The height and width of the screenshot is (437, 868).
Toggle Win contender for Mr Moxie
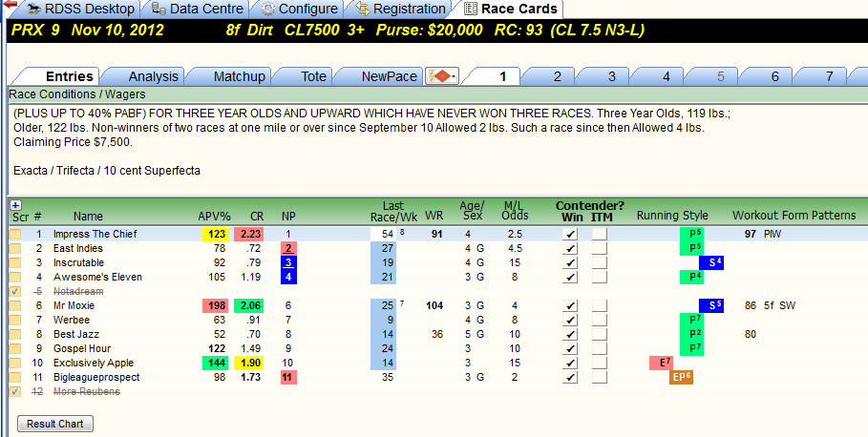click(570, 306)
